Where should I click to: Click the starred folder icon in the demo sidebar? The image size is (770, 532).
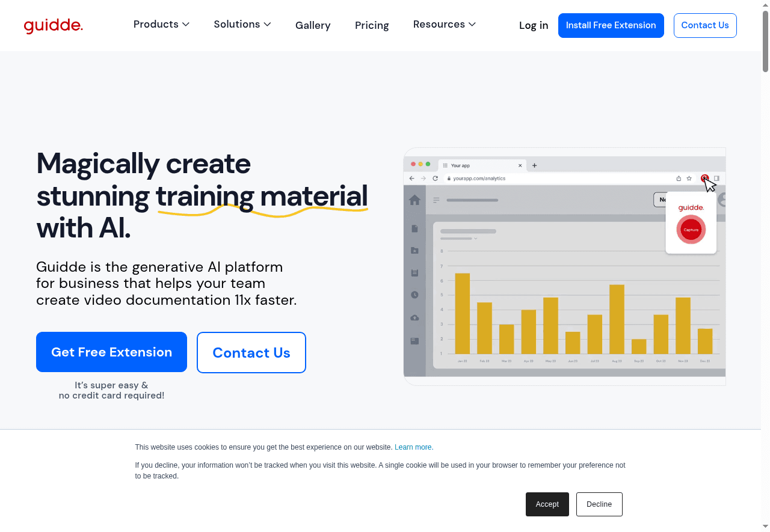(414, 250)
